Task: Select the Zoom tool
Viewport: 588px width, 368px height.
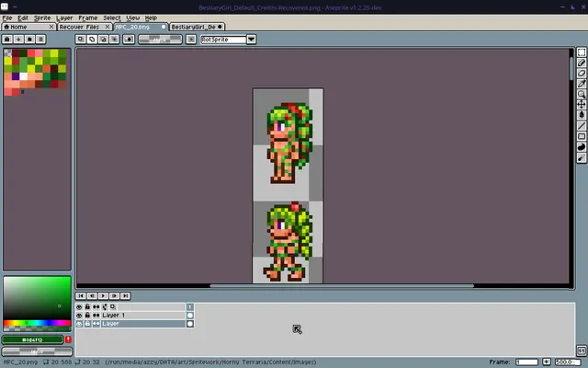Action: [x=582, y=94]
